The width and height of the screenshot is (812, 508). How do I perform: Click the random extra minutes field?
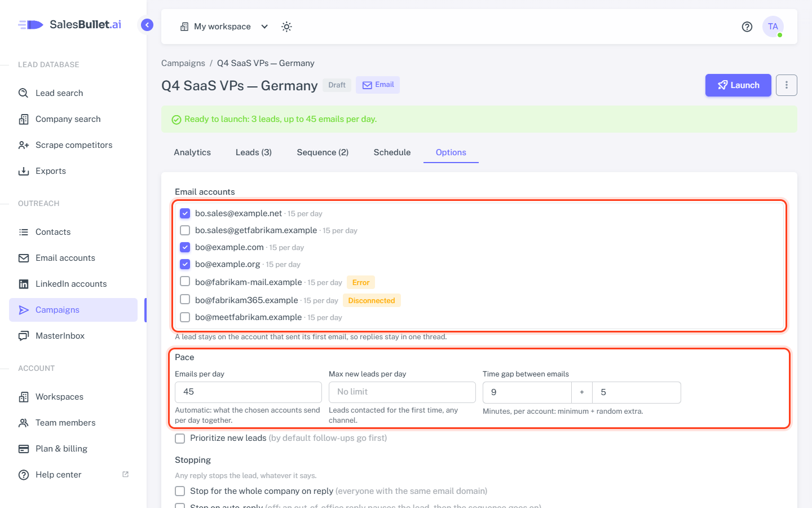click(x=637, y=392)
